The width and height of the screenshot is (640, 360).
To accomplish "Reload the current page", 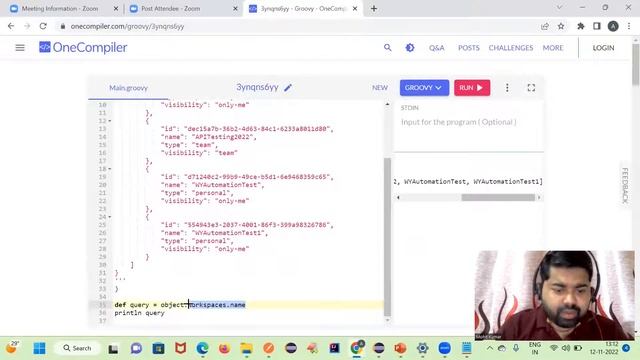I will point(43,26).
